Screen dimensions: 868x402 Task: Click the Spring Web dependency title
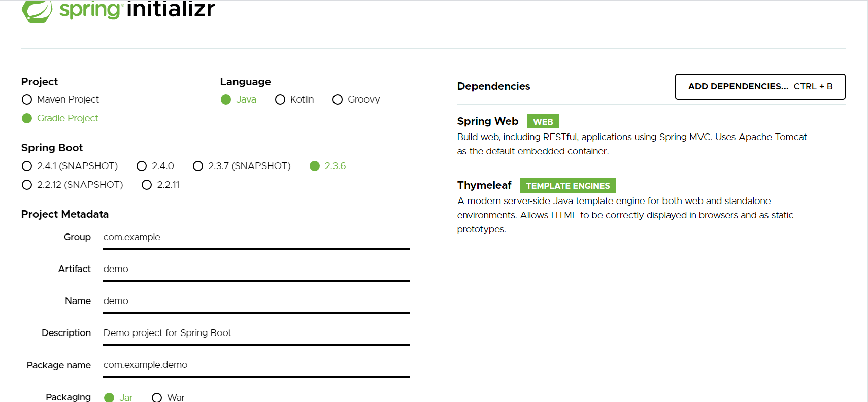tap(487, 121)
